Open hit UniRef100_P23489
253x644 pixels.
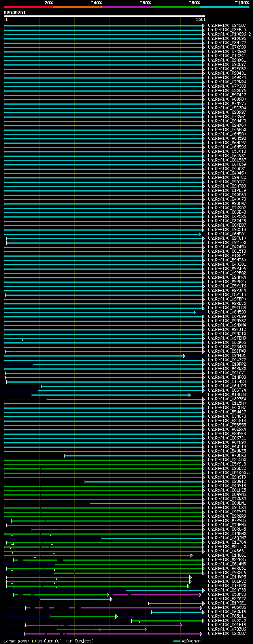tap(227, 347)
